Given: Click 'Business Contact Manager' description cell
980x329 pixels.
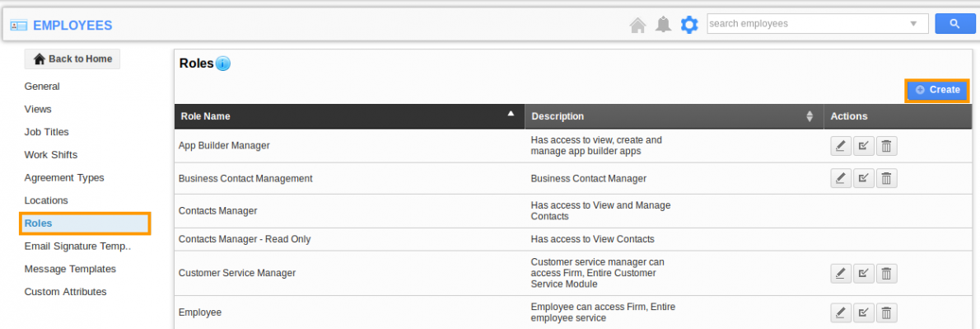Looking at the screenshot, I should click(x=589, y=178).
